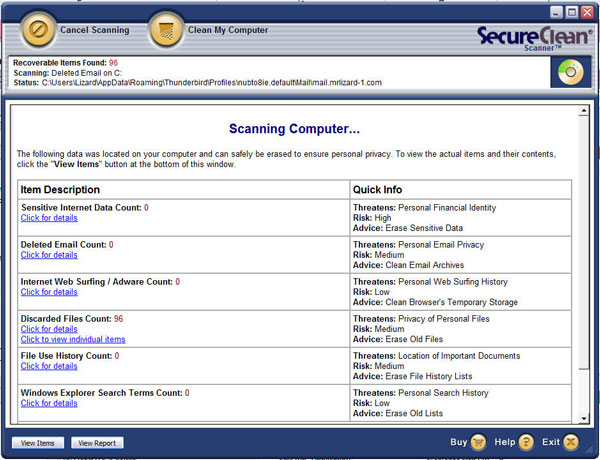Viewport: 600px width, 460px height.
Task: Click the Status Thunderbird profile path text
Action: coord(197,83)
